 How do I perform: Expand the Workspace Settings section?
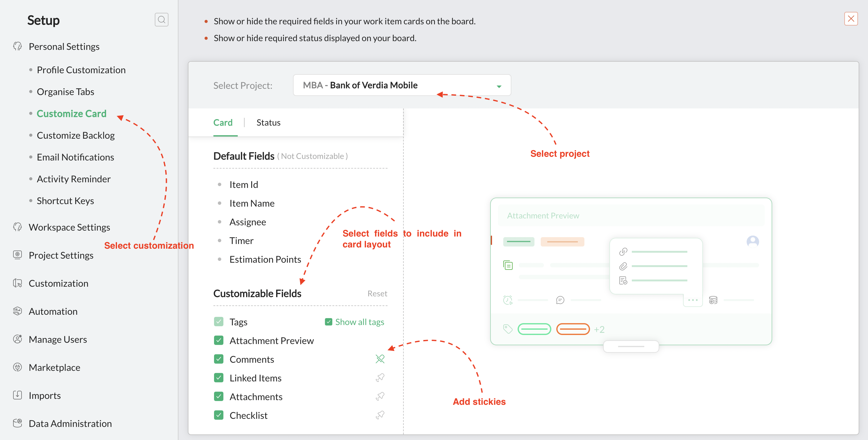point(69,227)
